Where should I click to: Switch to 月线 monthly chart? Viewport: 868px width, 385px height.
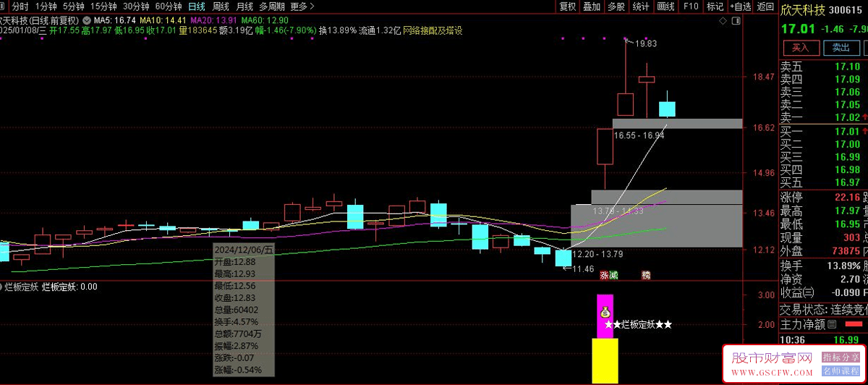[244, 7]
